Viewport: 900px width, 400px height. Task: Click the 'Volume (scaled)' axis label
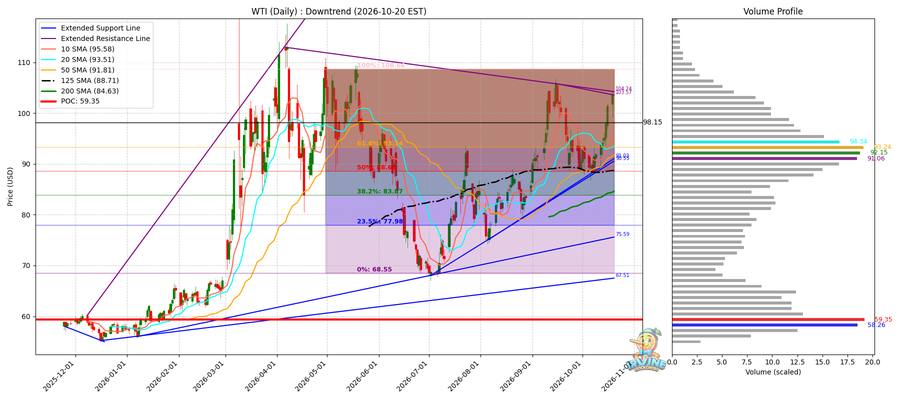773,372
